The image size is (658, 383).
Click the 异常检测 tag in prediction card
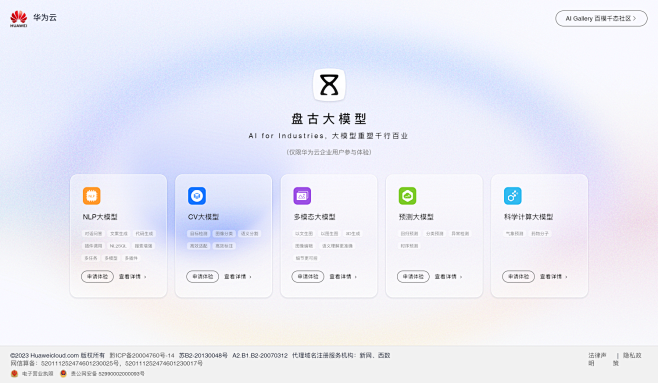pyautogui.click(x=460, y=234)
